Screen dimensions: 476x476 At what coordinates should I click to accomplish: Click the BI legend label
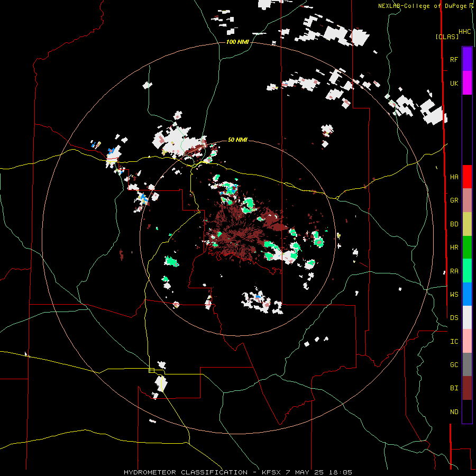pyautogui.click(x=454, y=388)
